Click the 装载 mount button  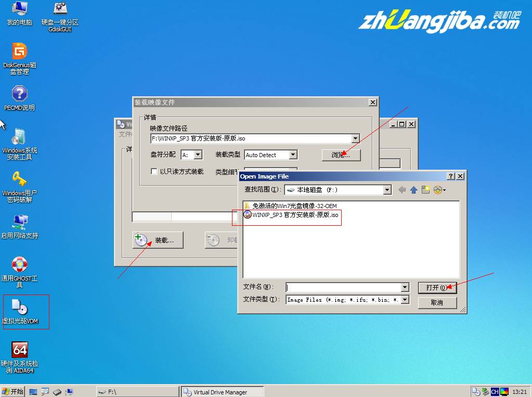tap(157, 240)
